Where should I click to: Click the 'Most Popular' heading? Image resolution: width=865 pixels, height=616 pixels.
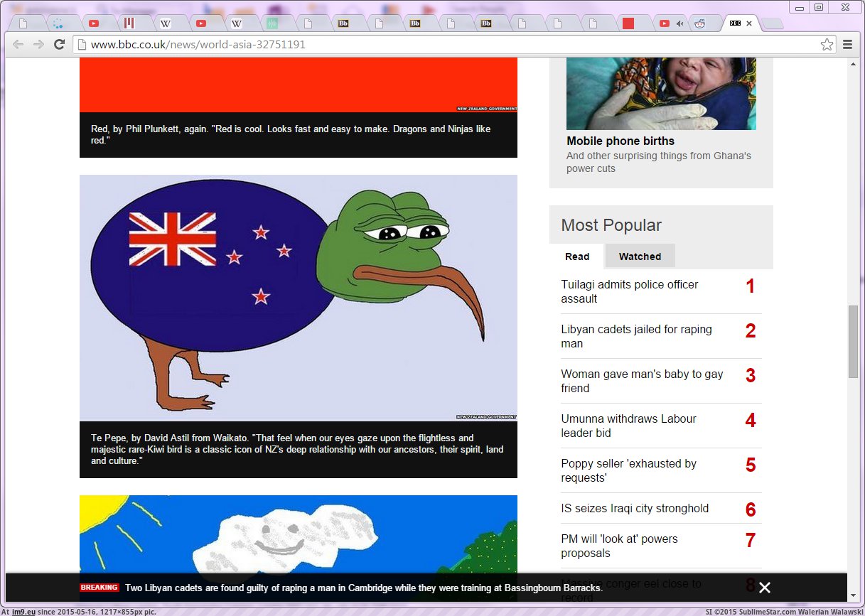(x=611, y=225)
